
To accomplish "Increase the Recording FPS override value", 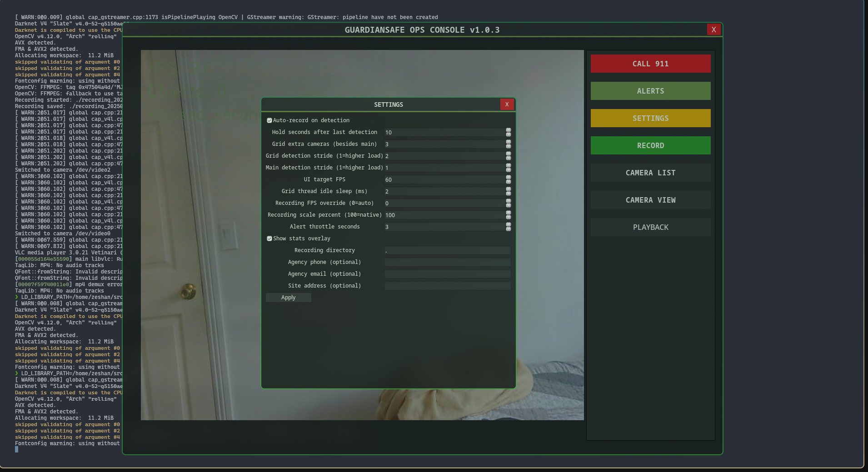I will [x=508, y=201].
